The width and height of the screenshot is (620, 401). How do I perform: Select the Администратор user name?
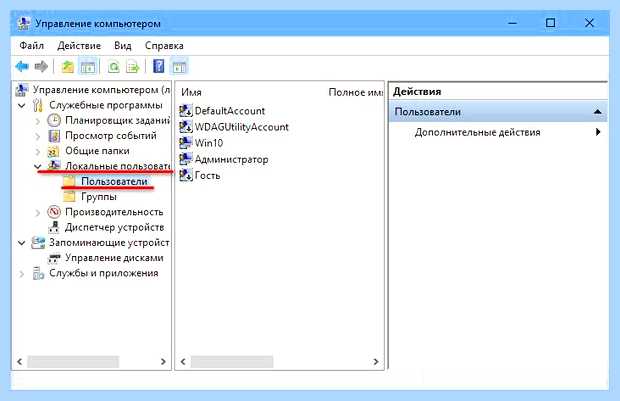(x=231, y=159)
